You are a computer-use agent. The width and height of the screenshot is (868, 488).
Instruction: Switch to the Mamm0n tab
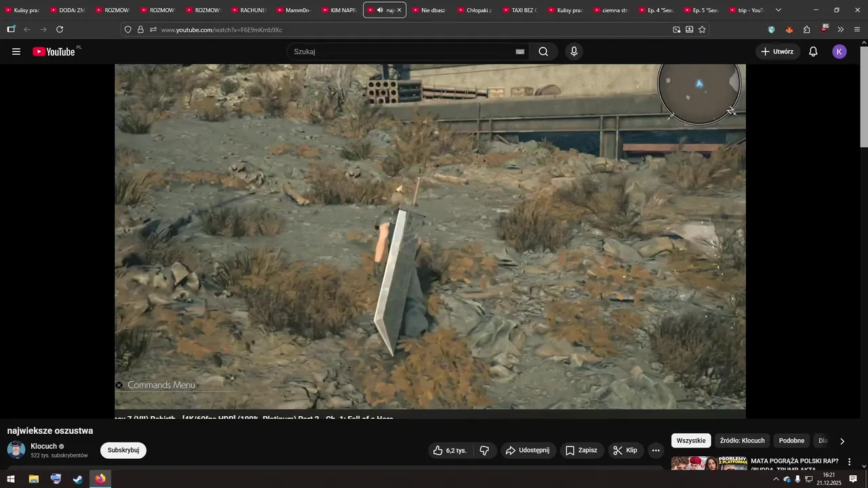(x=294, y=10)
